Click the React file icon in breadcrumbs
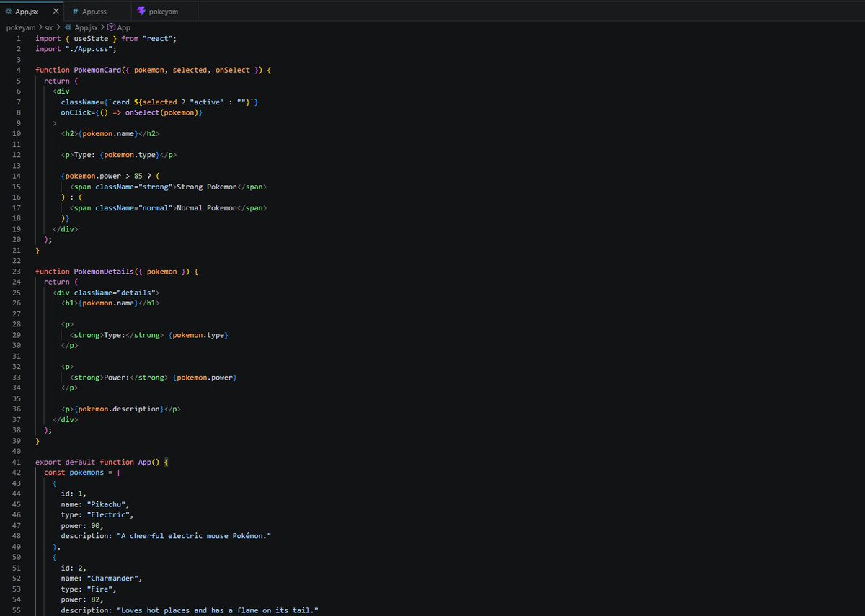The width and height of the screenshot is (865, 616). (x=68, y=27)
